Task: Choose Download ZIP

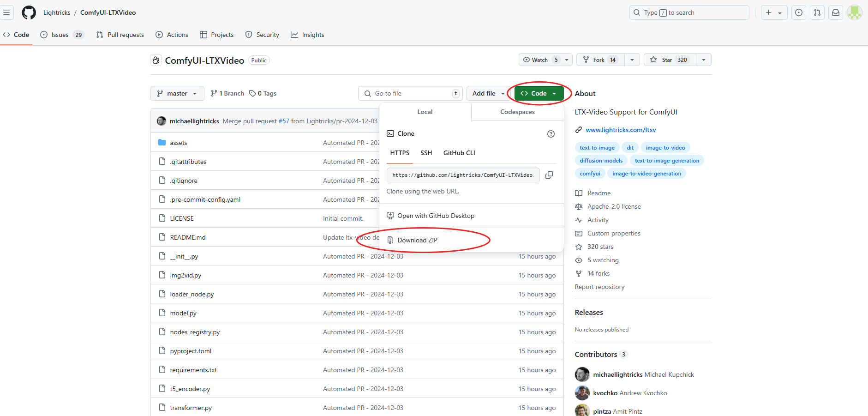Action: (412, 240)
